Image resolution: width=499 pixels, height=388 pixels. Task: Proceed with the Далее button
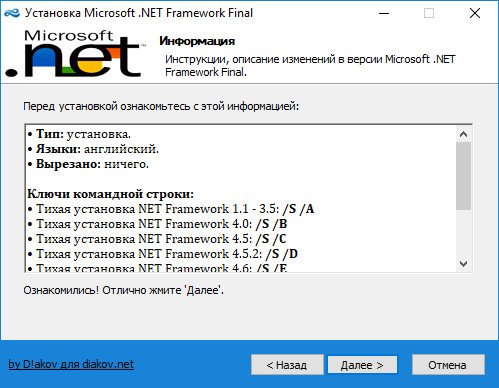362,365
